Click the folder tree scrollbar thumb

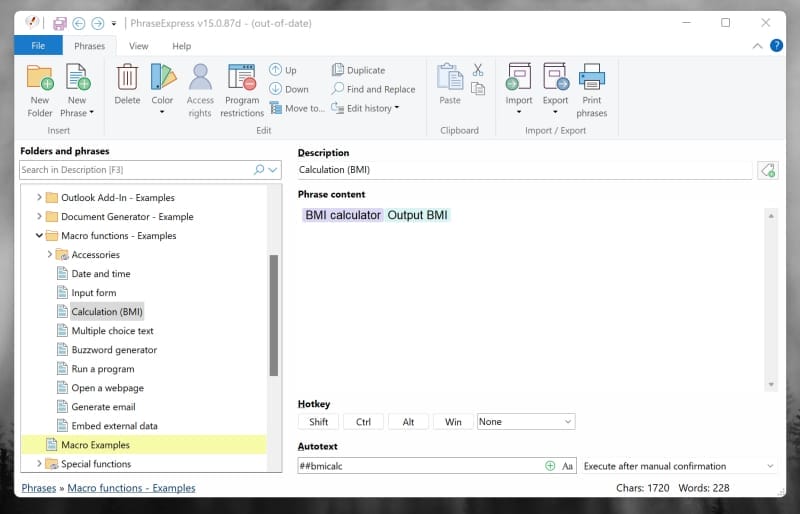click(274, 315)
